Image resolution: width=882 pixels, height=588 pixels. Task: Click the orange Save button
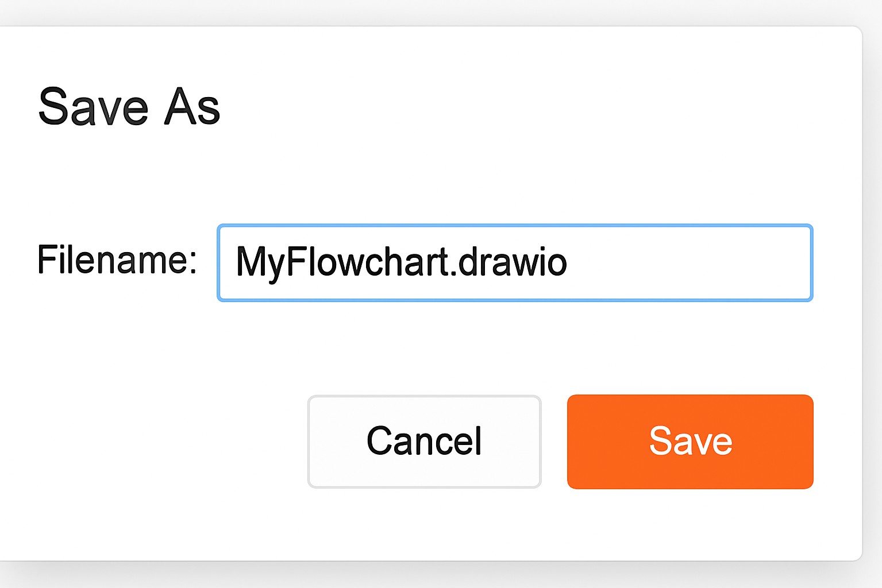(690, 442)
